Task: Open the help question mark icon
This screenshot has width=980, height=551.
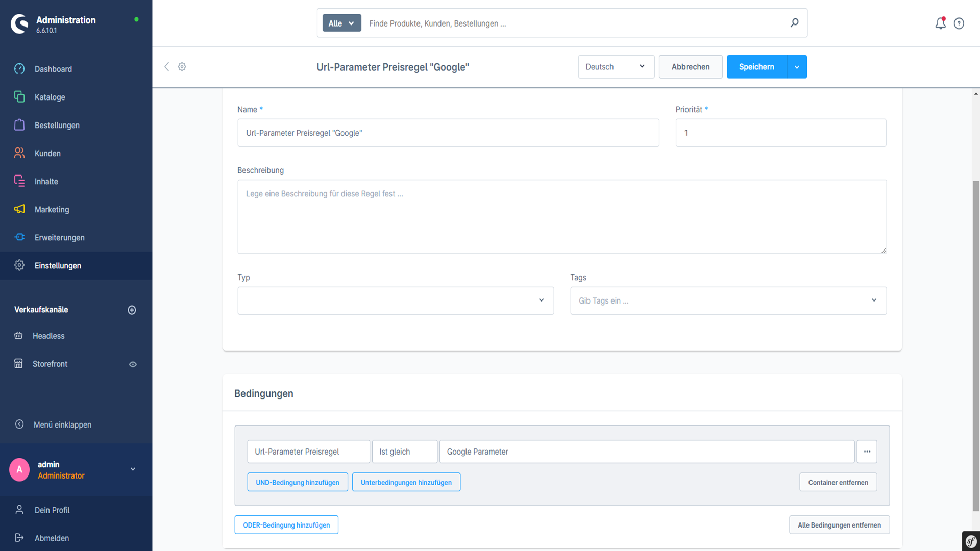Action: [x=959, y=23]
